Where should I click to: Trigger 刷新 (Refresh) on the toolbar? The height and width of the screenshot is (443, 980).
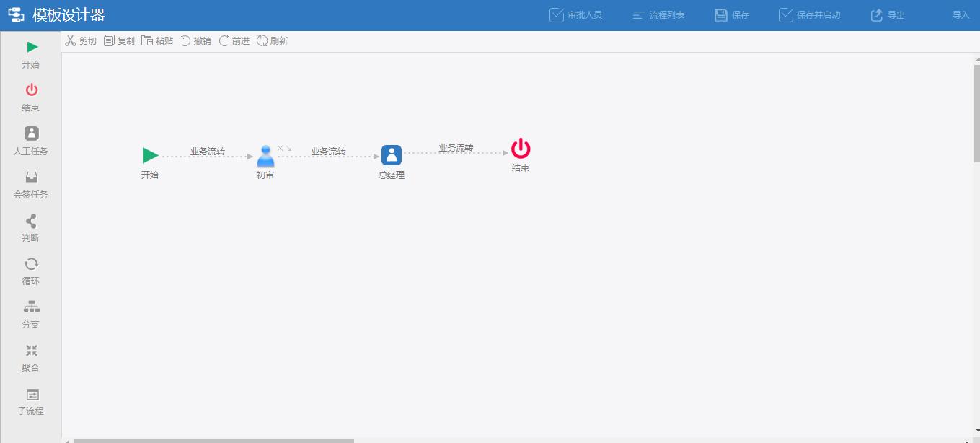coord(272,40)
